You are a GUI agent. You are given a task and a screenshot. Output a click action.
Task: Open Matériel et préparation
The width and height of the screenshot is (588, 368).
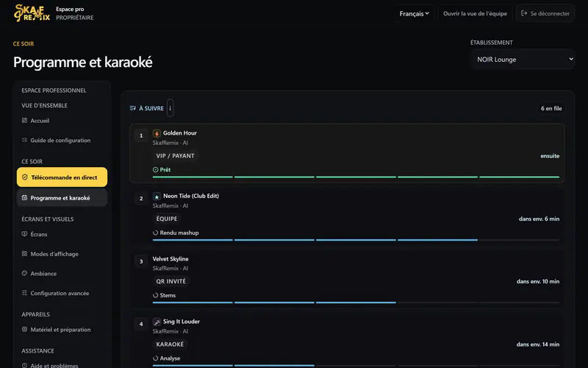(62, 329)
